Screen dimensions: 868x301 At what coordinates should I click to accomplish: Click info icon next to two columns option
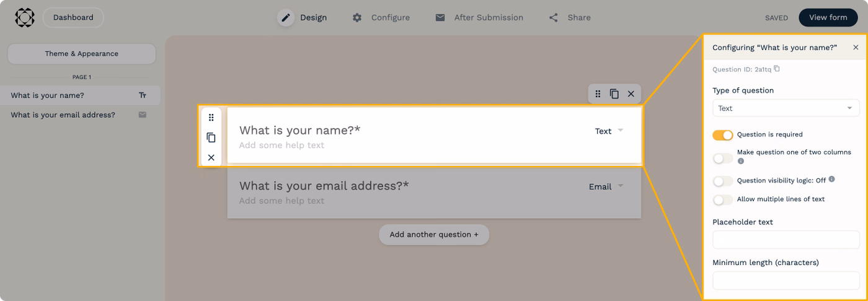[x=740, y=161]
